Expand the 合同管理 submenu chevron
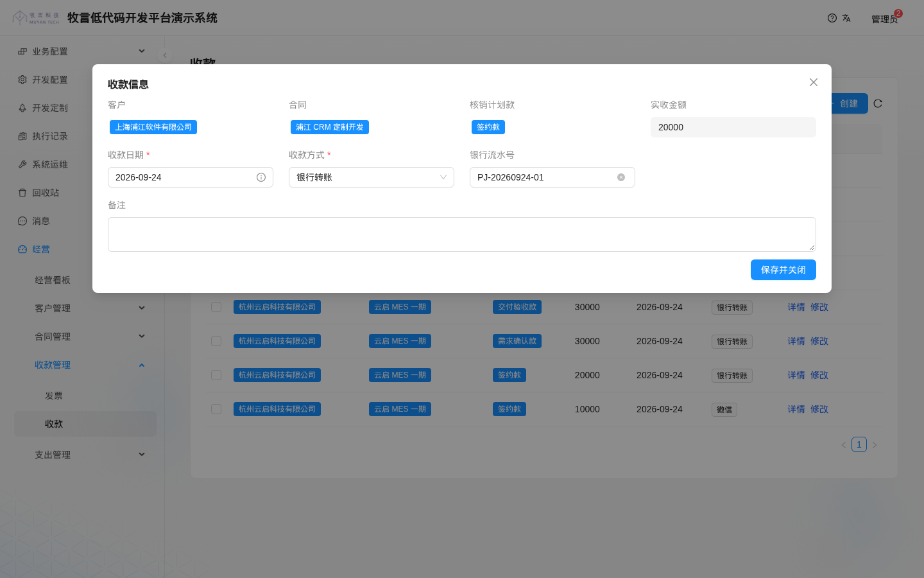This screenshot has height=578, width=924. [x=142, y=337]
